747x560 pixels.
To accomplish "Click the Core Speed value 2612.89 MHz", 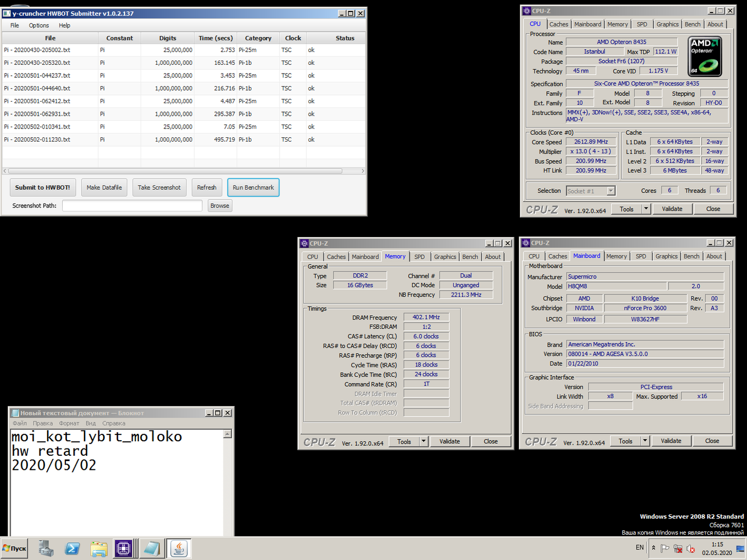I will click(591, 142).
